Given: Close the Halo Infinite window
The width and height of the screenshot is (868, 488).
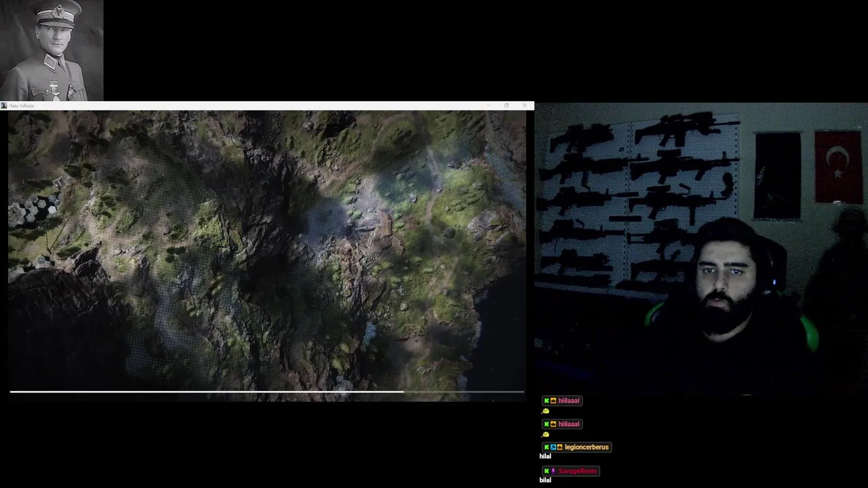Looking at the screenshot, I should click(x=524, y=106).
